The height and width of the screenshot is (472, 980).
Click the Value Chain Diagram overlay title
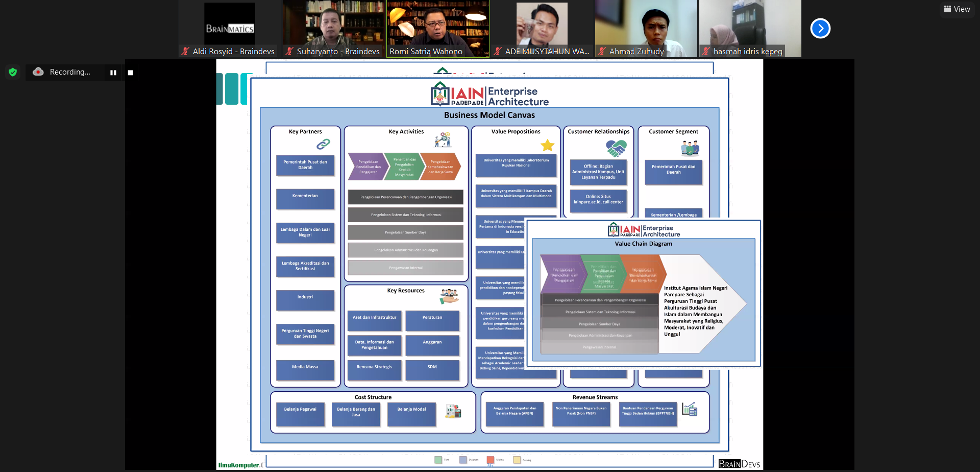click(x=643, y=244)
